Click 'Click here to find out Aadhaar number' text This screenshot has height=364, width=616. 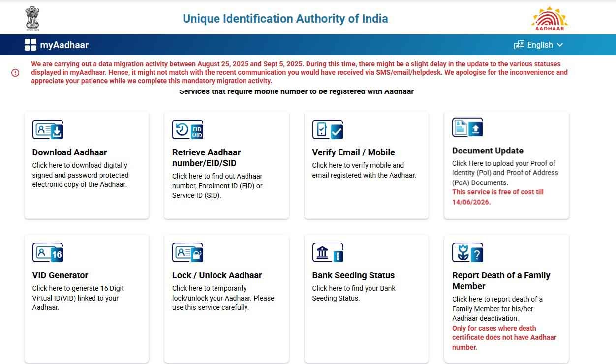click(x=217, y=185)
